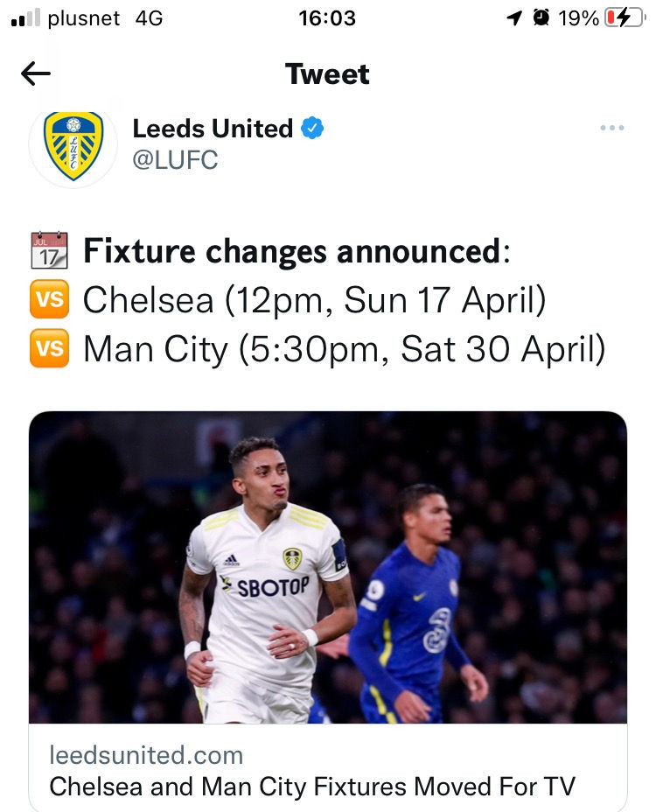Viewport: 656px width, 812px height.
Task: Tap the battery icon in status bar
Action: [624, 18]
